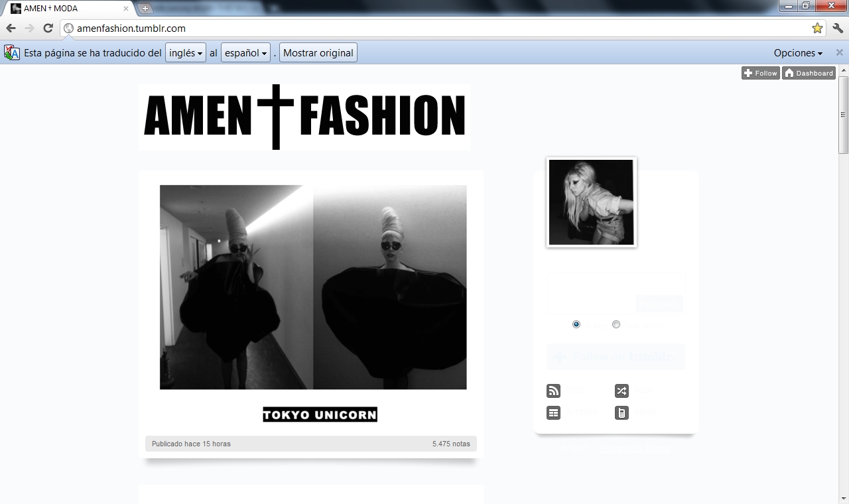Open a new tab with the plus button
The width and height of the screenshot is (849, 504).
click(145, 9)
